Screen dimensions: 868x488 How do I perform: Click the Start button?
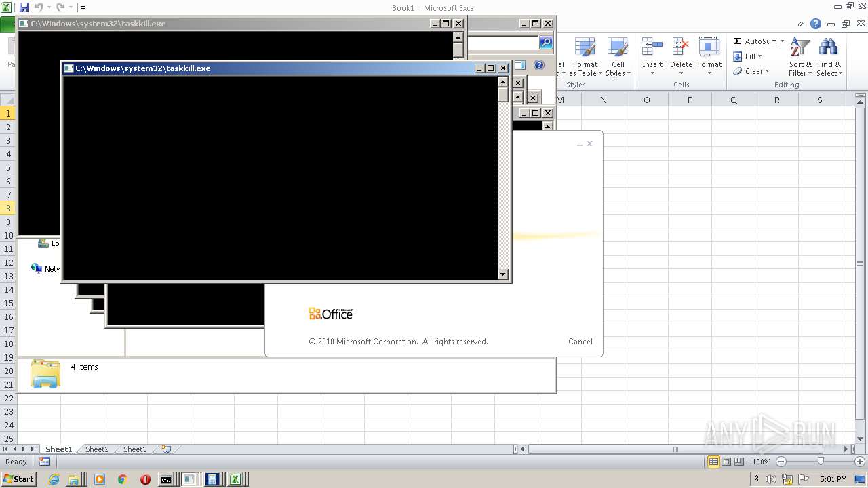(x=18, y=479)
